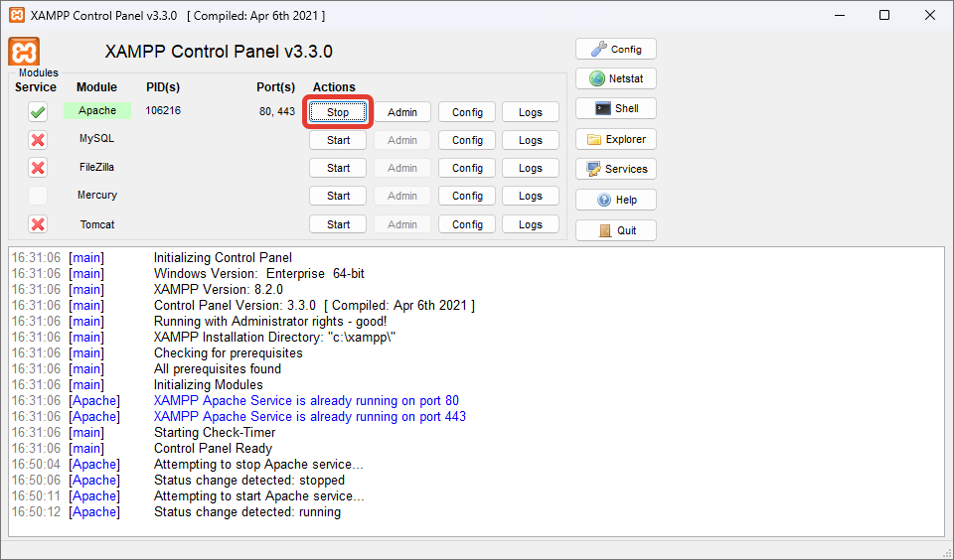The image size is (954, 560).
Task: Click the Apache ports '80, 443'
Action: coord(277,112)
